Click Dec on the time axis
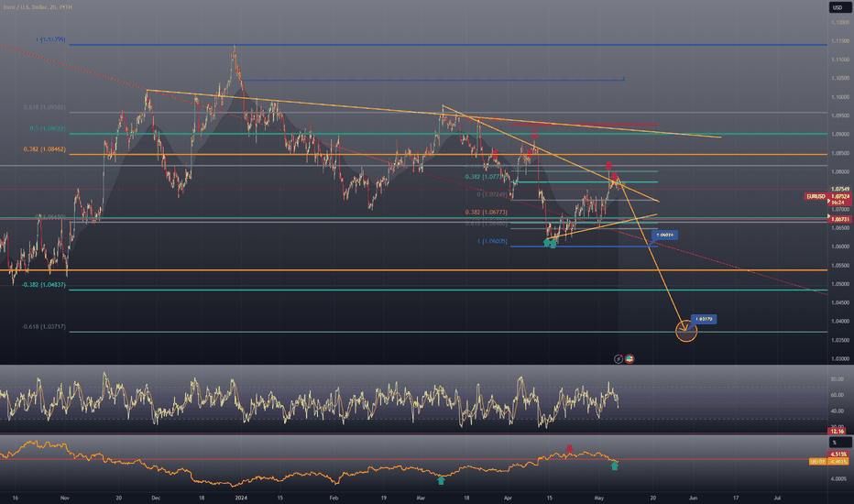Screen dimensions: 854x504 tap(156, 498)
